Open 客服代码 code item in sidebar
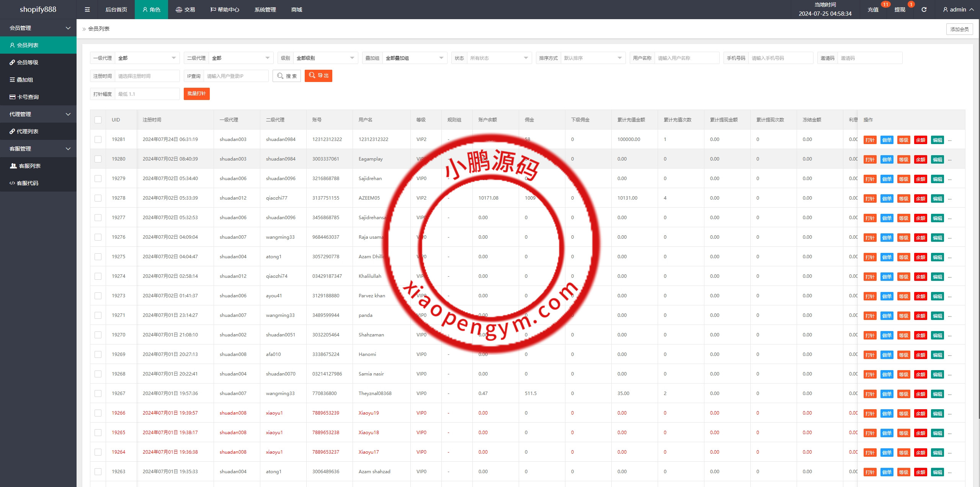 pyautogui.click(x=27, y=183)
